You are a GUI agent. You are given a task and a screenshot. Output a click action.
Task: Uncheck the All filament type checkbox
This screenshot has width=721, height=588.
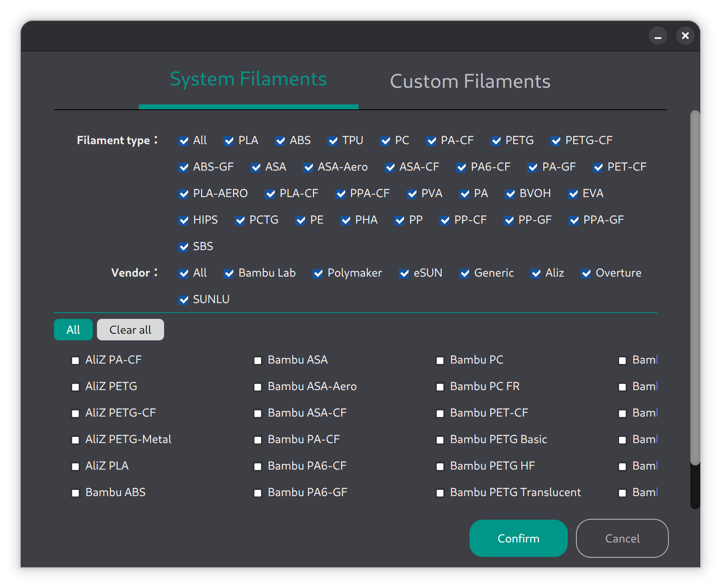184,141
